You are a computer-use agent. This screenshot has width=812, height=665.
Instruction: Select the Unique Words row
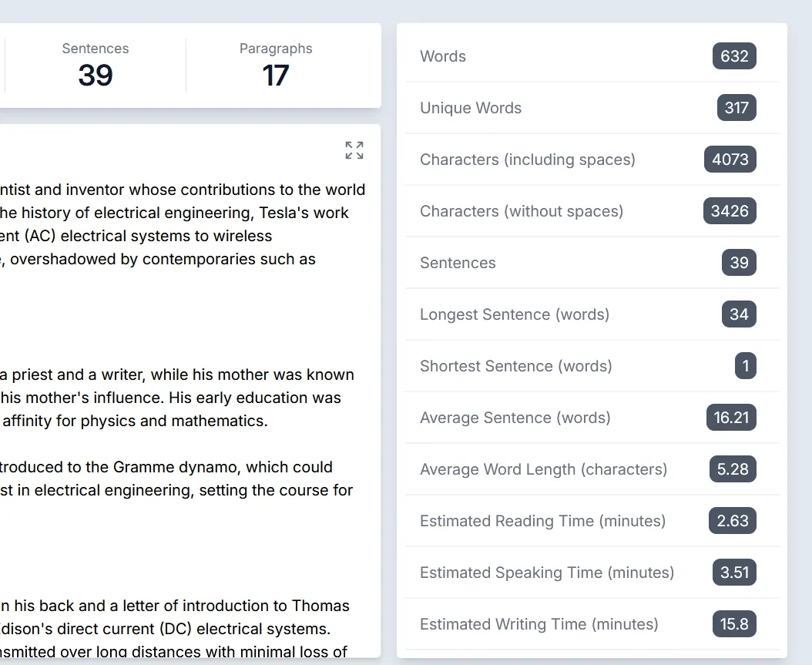pyautogui.click(x=592, y=108)
